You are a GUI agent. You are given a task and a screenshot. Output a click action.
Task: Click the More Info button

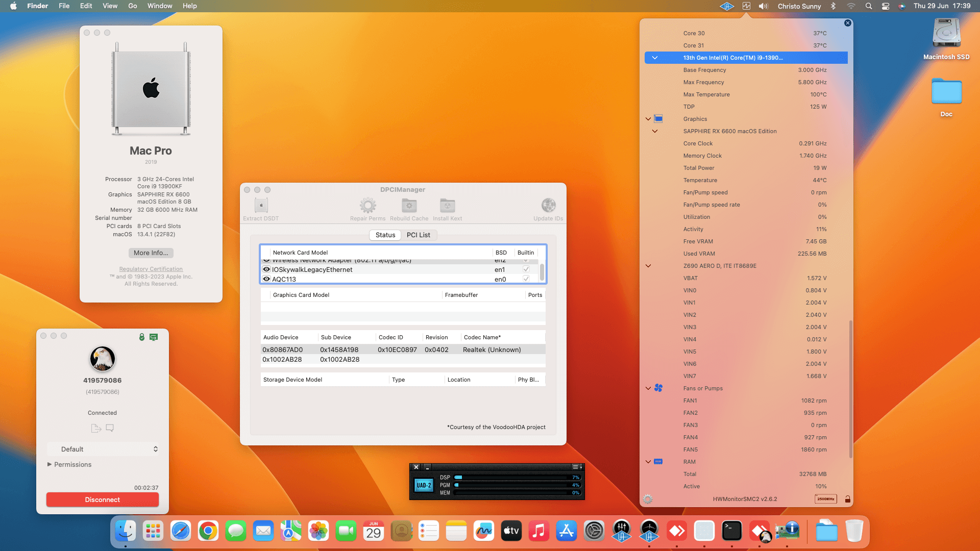pos(151,253)
